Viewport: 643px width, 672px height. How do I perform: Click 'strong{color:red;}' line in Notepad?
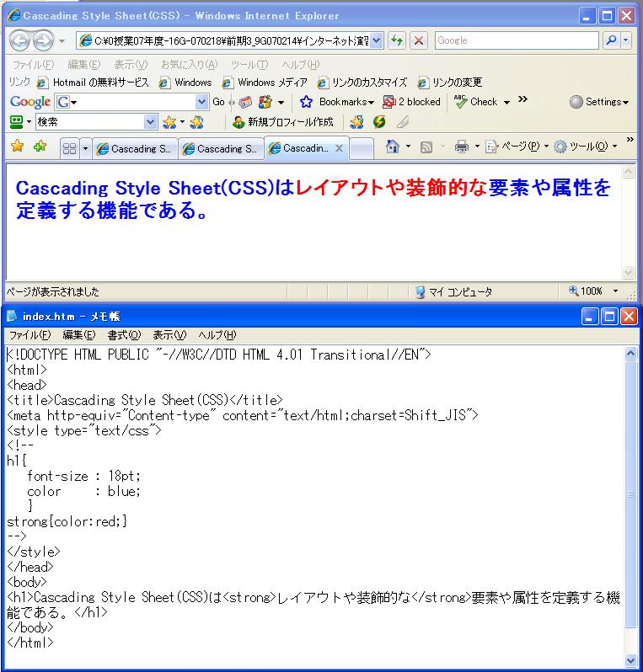pos(67,521)
